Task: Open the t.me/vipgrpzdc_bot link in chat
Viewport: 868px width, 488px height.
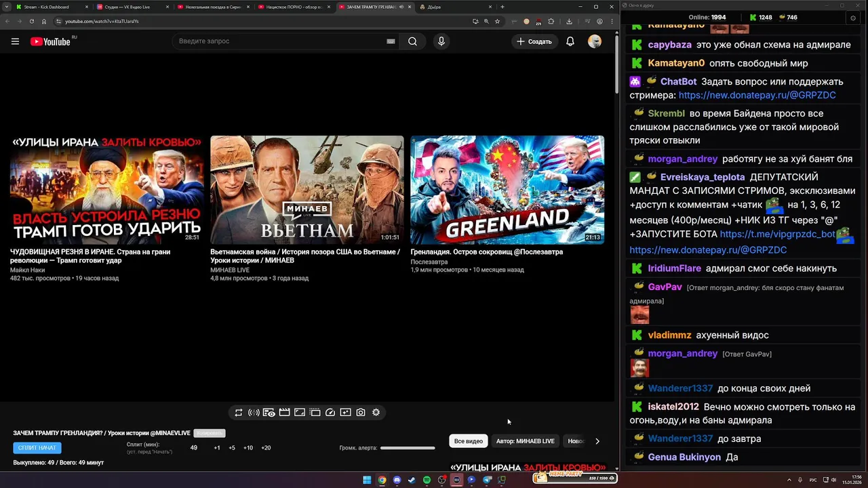Action: [778, 234]
